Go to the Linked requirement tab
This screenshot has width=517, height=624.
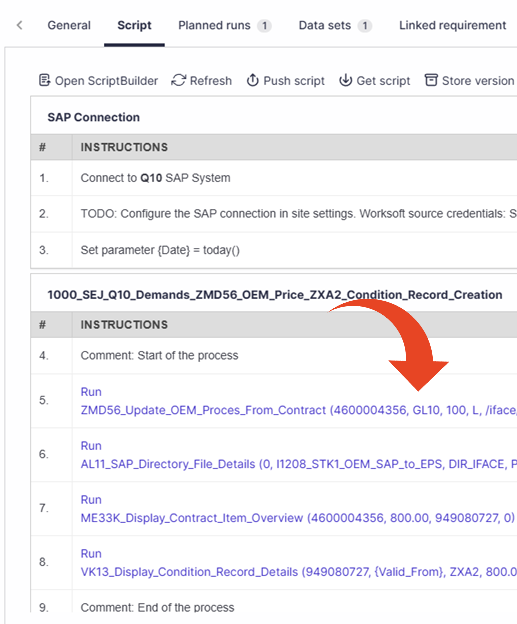[x=453, y=25]
